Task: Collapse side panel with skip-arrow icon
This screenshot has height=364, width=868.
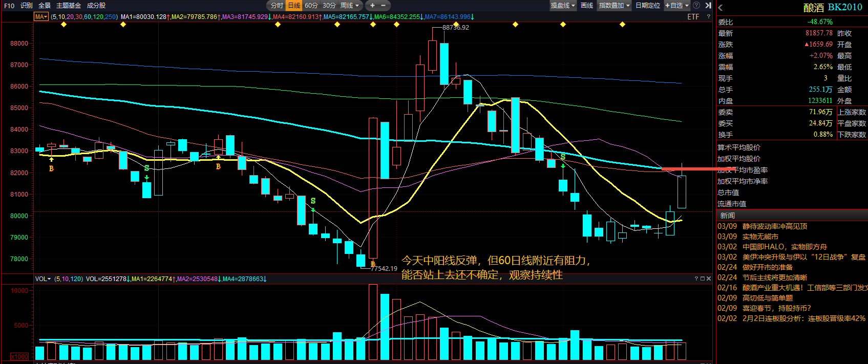Action: pos(708,6)
